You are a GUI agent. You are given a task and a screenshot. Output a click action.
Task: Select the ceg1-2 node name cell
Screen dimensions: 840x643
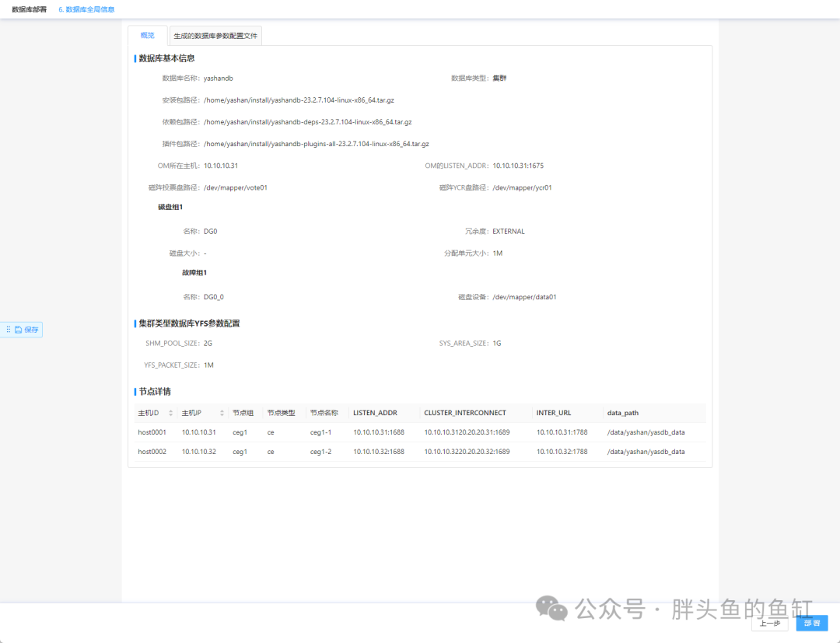click(321, 452)
